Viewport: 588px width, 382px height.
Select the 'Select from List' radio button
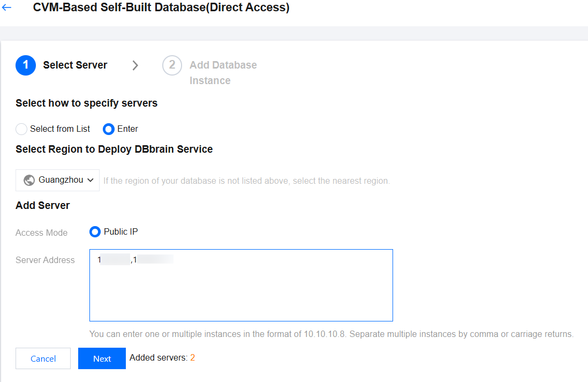[21, 129]
